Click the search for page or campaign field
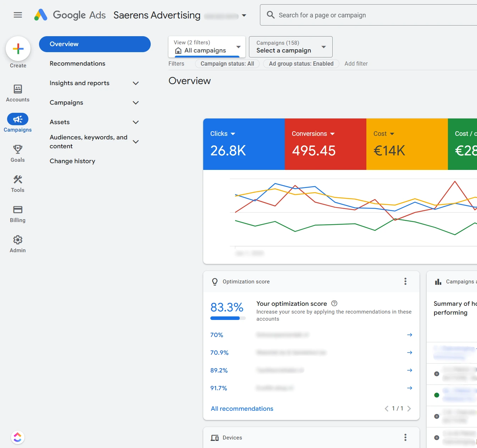This screenshot has width=477, height=448. [369, 15]
